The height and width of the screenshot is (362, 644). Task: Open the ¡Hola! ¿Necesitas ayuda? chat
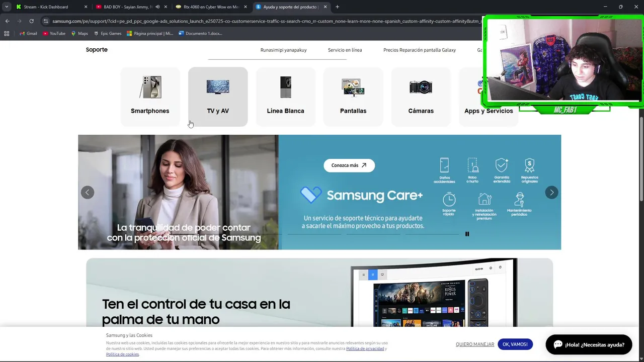[589, 344]
